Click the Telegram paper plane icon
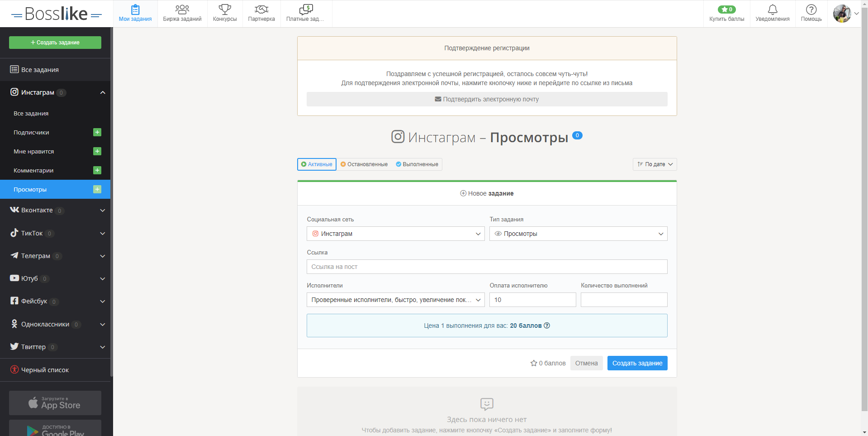 (x=14, y=255)
